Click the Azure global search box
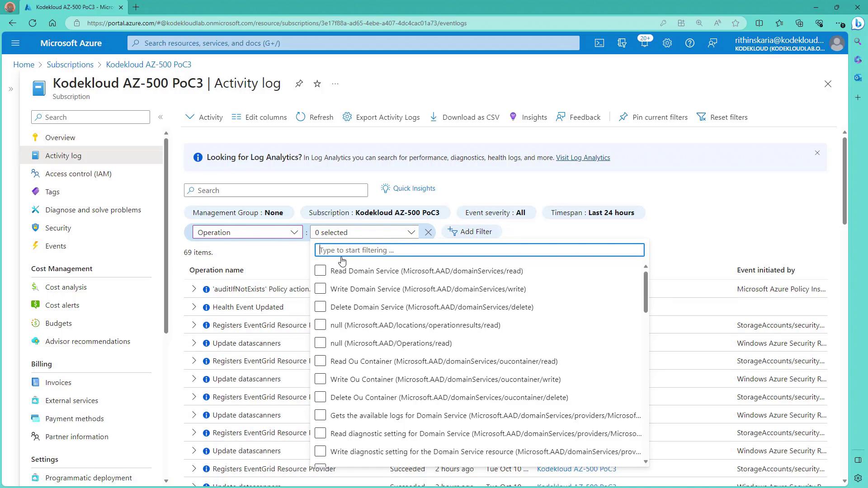 pyautogui.click(x=354, y=43)
